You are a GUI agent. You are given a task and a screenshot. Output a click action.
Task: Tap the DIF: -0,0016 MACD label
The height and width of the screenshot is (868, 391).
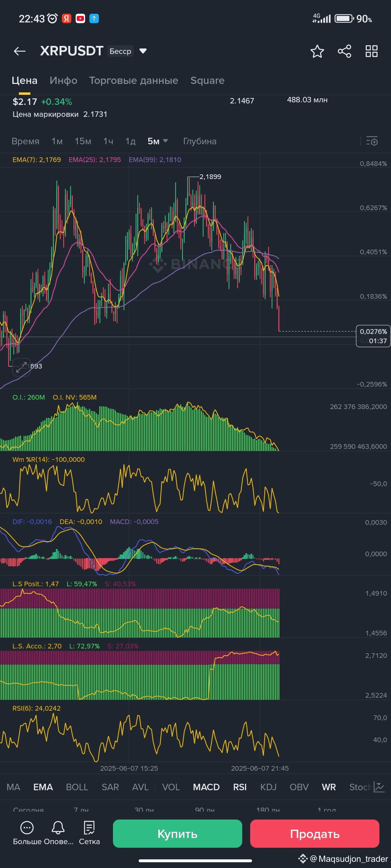pyautogui.click(x=32, y=522)
